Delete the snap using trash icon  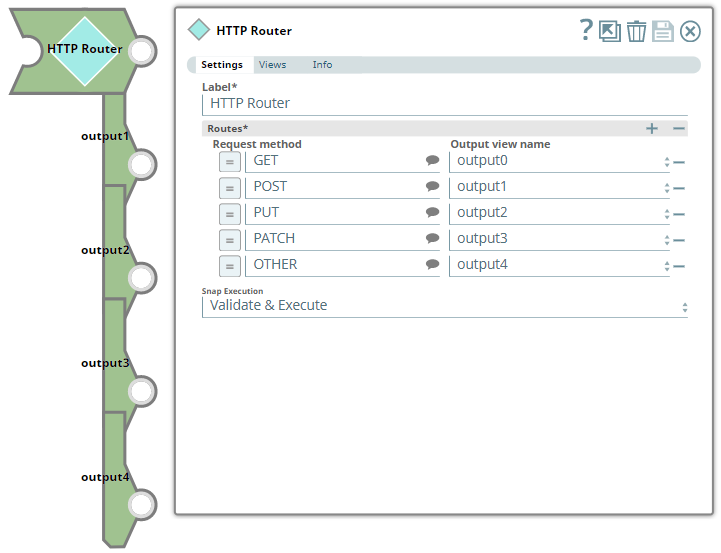click(x=636, y=31)
